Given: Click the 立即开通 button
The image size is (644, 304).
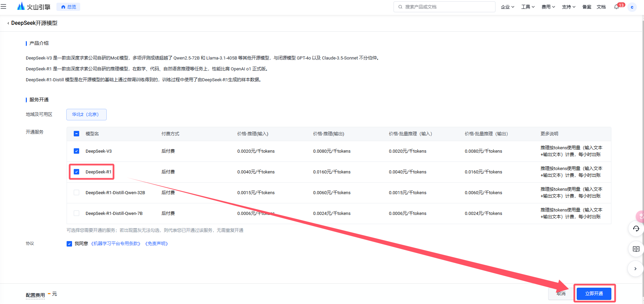Looking at the screenshot, I should 594,293.
